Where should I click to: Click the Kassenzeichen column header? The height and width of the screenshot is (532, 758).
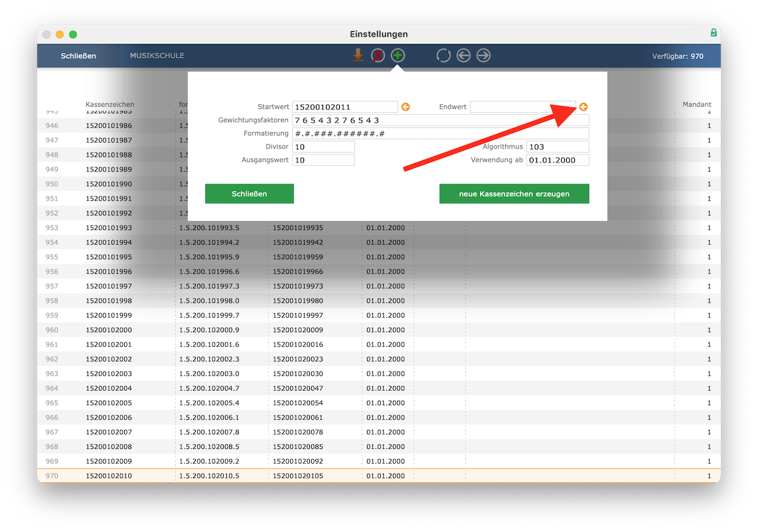[x=110, y=104]
